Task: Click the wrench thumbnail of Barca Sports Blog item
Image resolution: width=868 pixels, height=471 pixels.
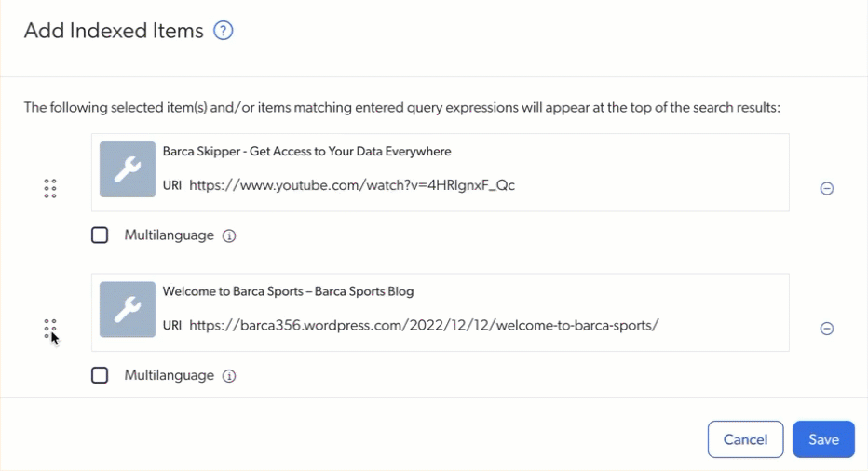Action: 128,309
